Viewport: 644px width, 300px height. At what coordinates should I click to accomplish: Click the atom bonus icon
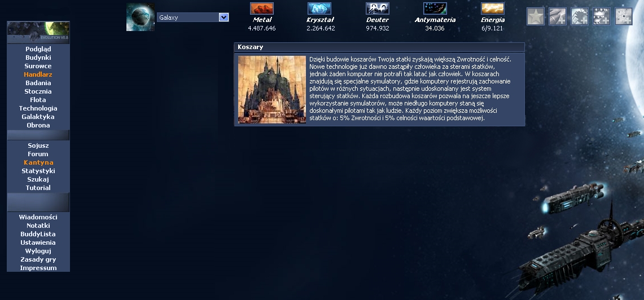624,16
